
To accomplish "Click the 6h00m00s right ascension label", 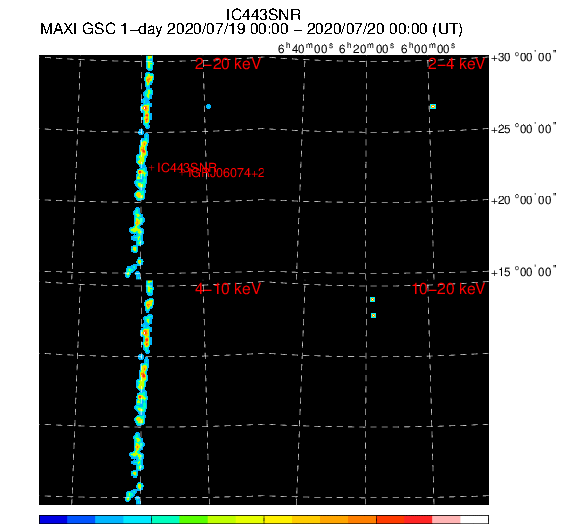I will point(428,48).
